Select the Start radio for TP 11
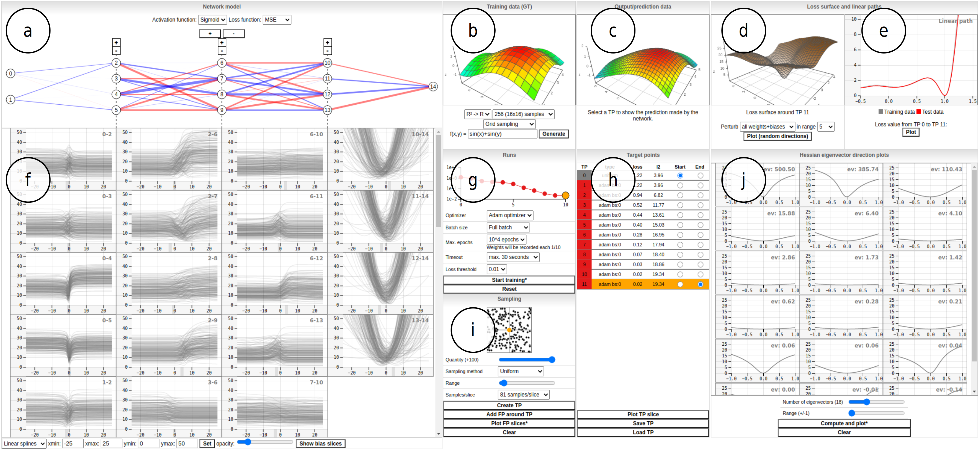 tap(680, 284)
